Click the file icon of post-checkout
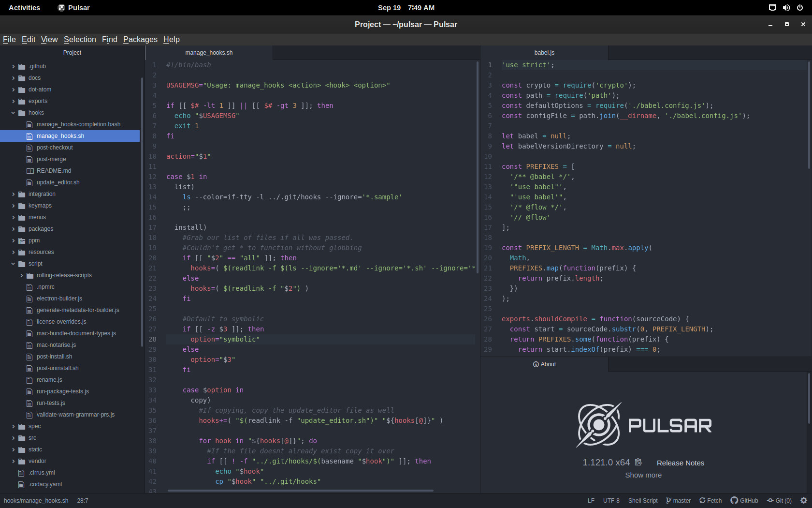This screenshot has width=812, height=508. coord(29,148)
